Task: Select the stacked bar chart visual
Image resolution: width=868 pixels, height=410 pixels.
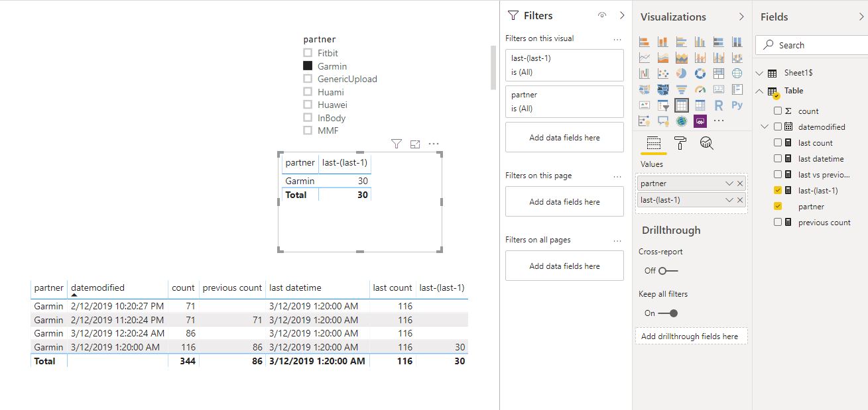Action: [644, 42]
